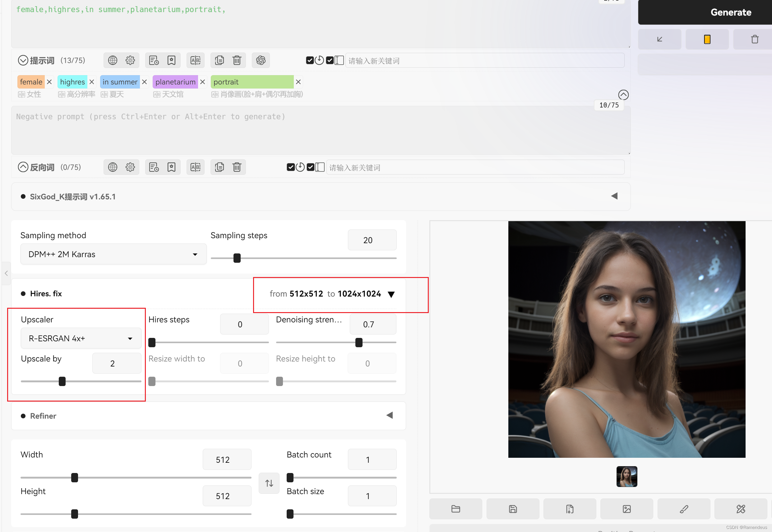772x532 pixels.
Task: Click the trash icon in the 提示词 toolbar
Action: (x=237, y=60)
